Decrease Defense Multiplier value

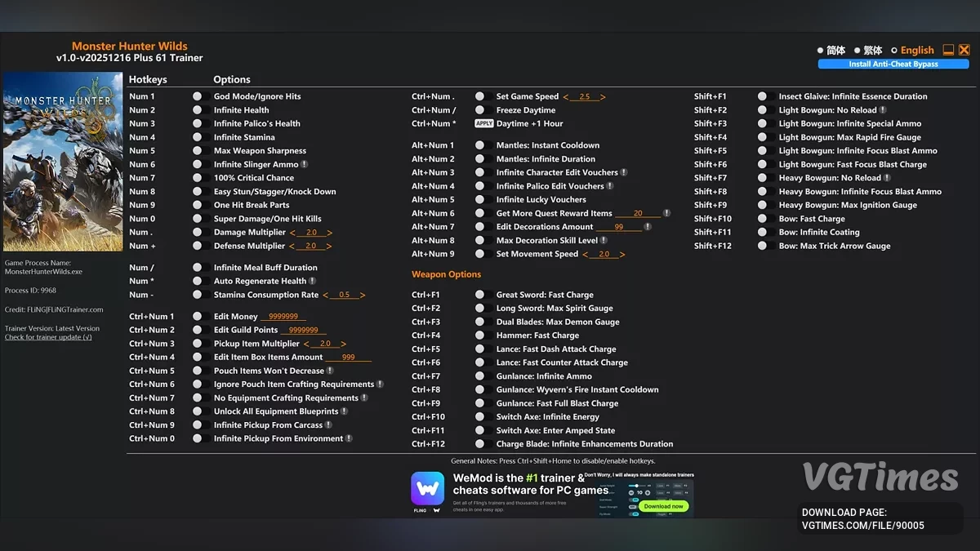pyautogui.click(x=292, y=246)
